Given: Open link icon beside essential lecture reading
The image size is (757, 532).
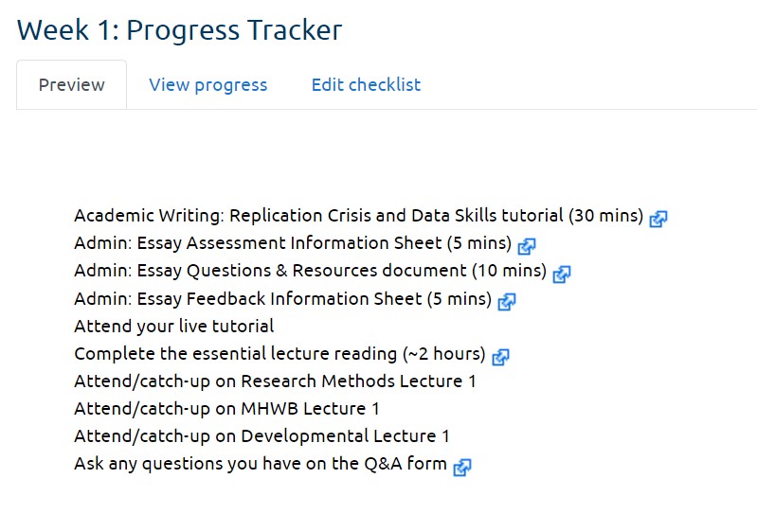Looking at the screenshot, I should (x=500, y=357).
